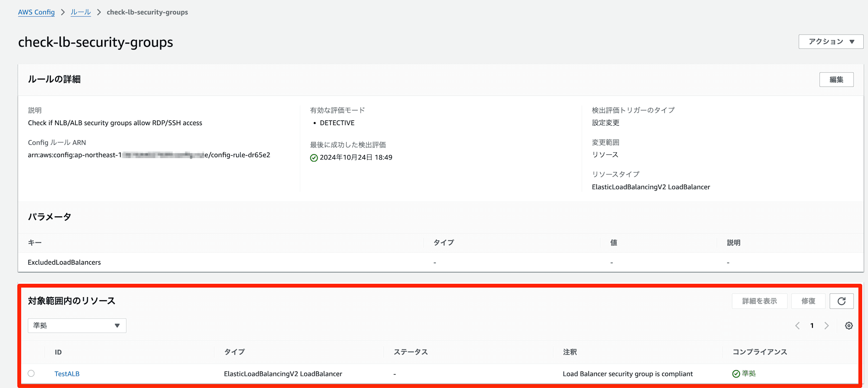Click the 値 column header

coord(614,243)
